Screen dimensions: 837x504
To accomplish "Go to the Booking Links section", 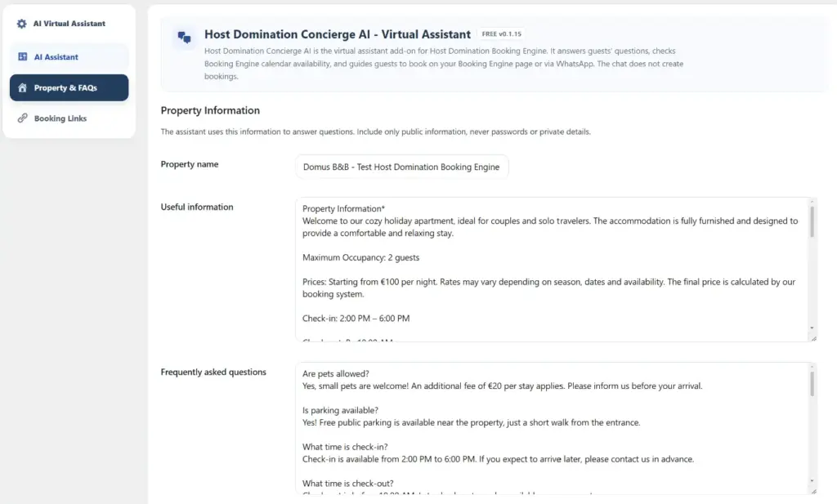I will [x=69, y=118].
